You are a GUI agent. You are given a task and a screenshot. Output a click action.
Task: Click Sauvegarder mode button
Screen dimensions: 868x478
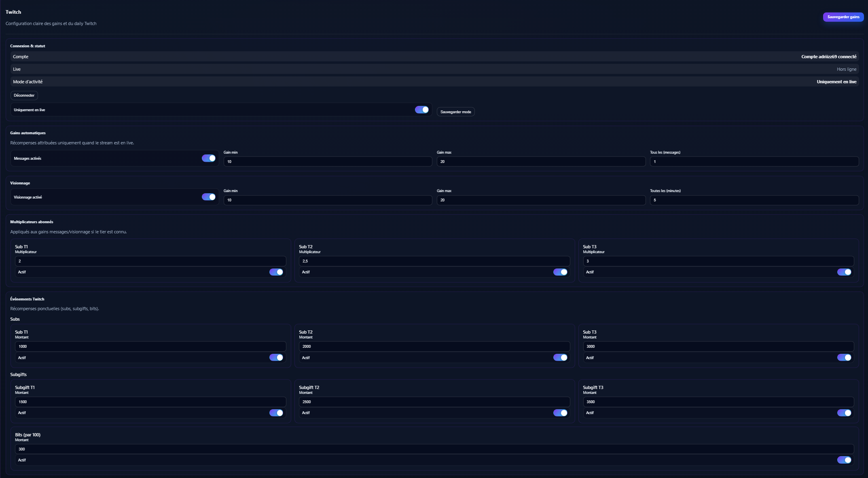point(455,112)
